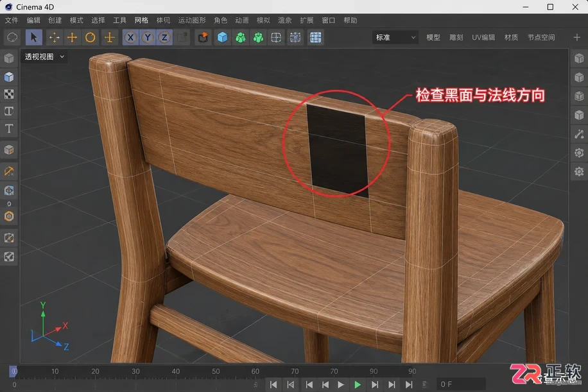Click the checkerboard texture mode icon

coord(9,94)
